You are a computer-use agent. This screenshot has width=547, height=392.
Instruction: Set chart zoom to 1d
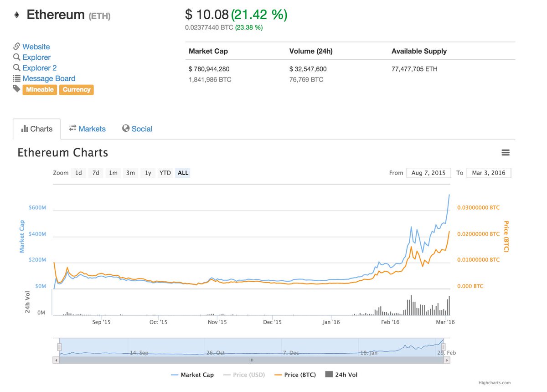78,173
